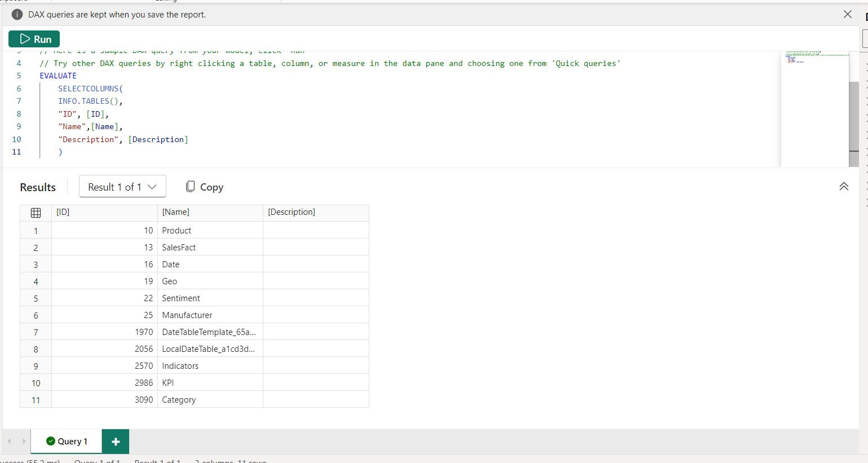Select ID cell with value 1970
The width and height of the screenshot is (868, 463).
pos(104,332)
